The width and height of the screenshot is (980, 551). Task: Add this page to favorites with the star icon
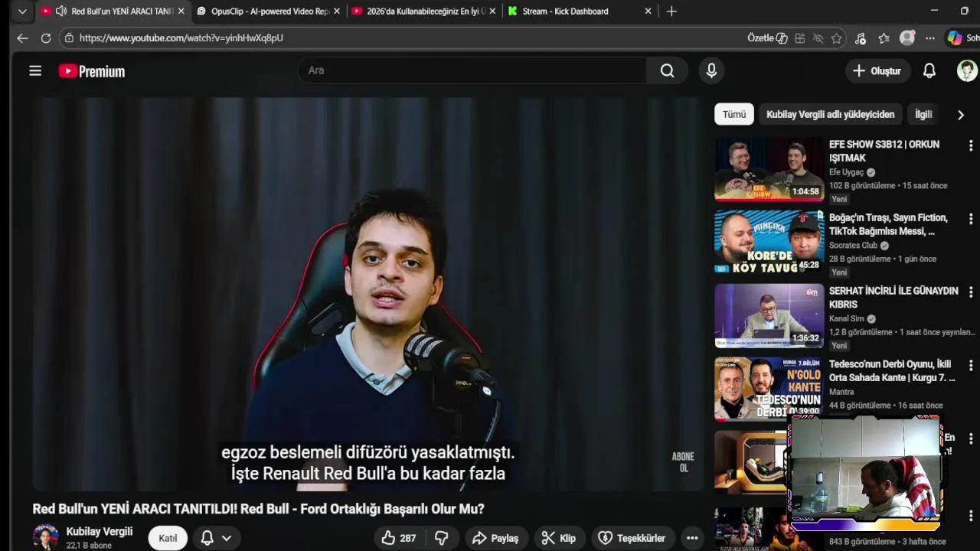(x=836, y=37)
